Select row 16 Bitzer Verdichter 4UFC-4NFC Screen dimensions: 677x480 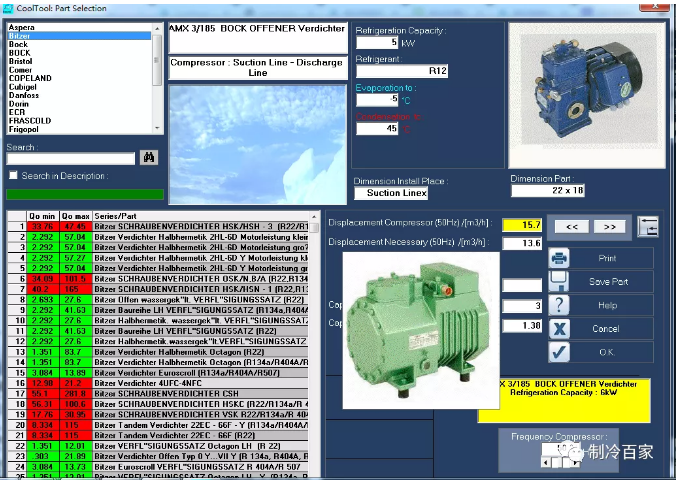(x=158, y=383)
